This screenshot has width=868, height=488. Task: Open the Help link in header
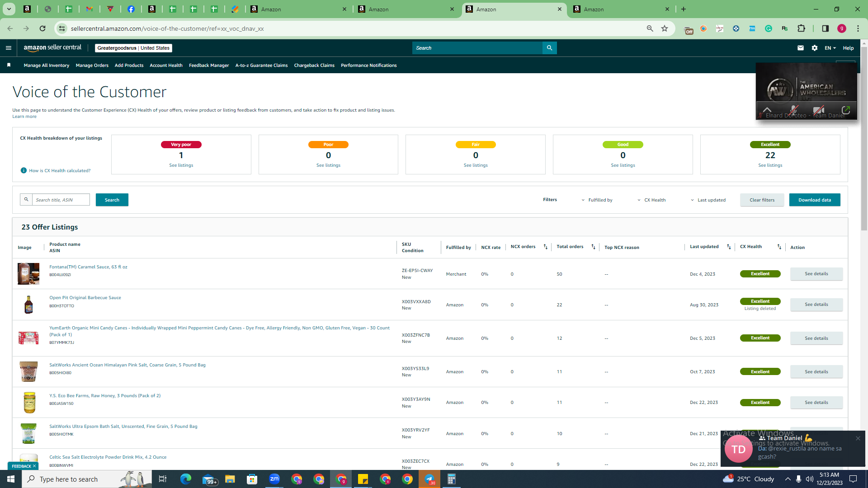pos(848,48)
